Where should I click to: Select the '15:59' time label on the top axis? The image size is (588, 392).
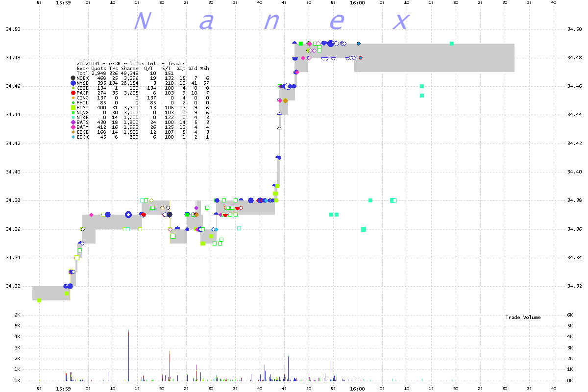click(x=64, y=2)
